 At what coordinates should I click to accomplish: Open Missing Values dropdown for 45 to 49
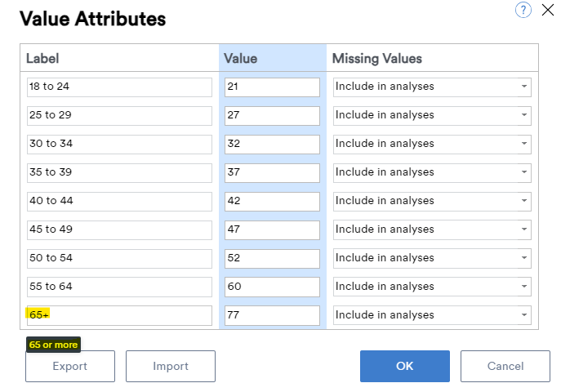(x=432, y=230)
